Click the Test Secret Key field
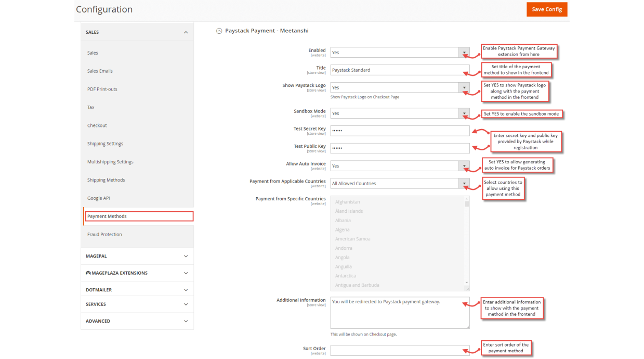Image resolution: width=644 pixels, height=359 pixels. pyautogui.click(x=400, y=131)
